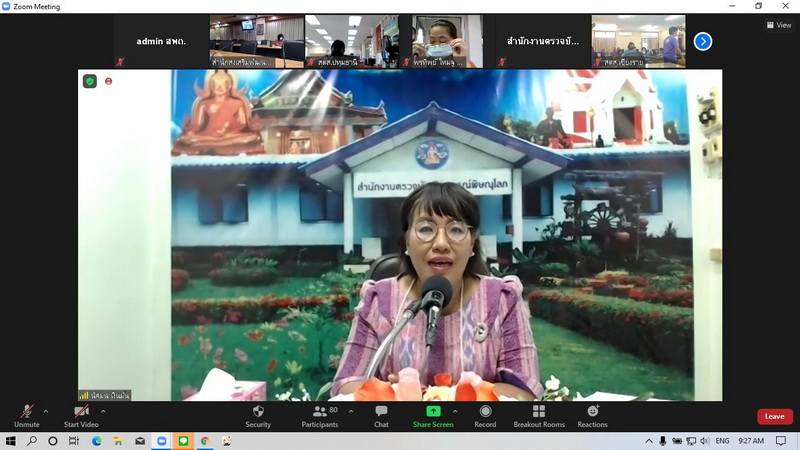Click the speaker name label on main video

105,395
